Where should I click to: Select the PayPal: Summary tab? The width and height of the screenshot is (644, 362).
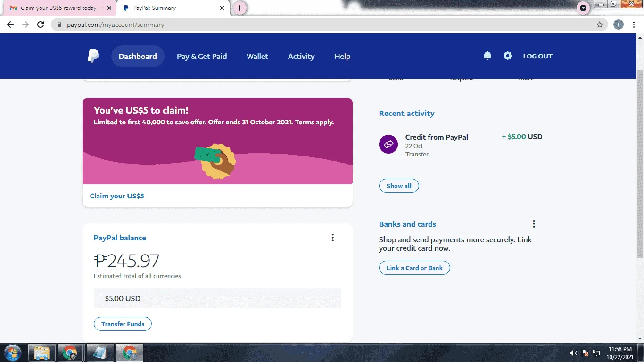173,8
